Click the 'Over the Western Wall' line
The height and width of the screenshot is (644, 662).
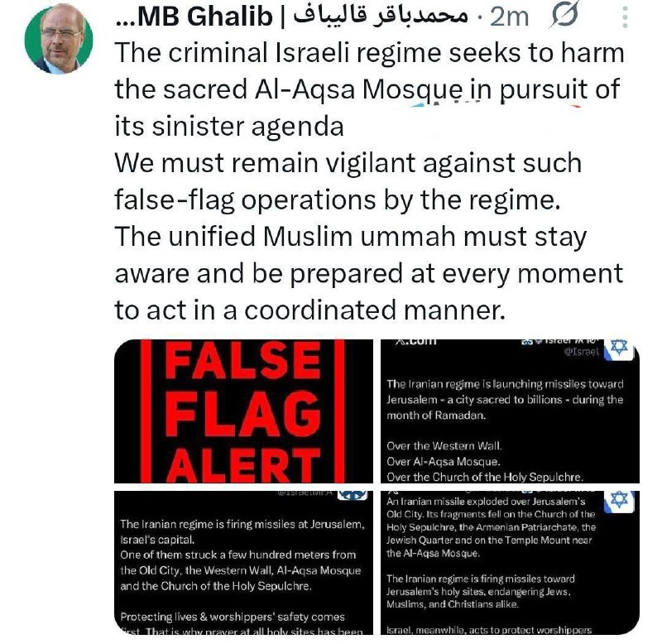444,446
